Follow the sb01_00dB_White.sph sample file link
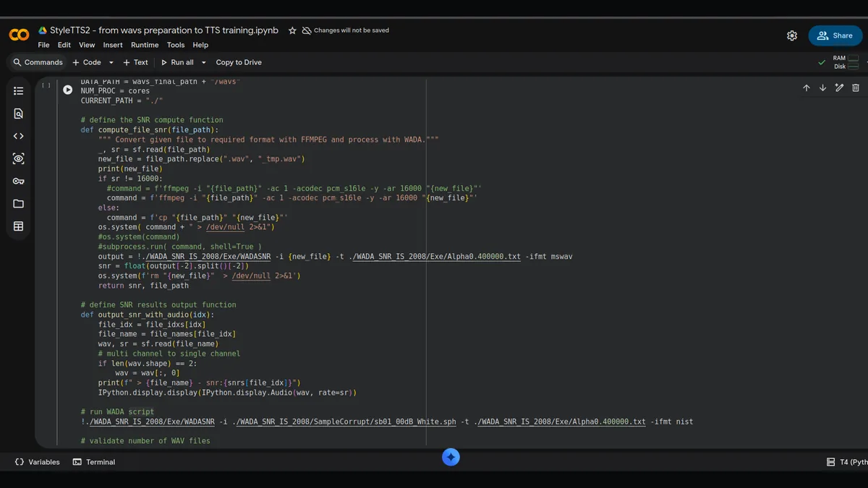The height and width of the screenshot is (488, 868). pos(346,421)
